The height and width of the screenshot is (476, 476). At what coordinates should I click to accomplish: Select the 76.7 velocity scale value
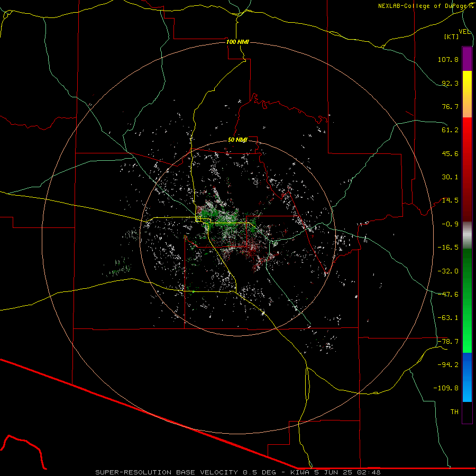(450, 106)
